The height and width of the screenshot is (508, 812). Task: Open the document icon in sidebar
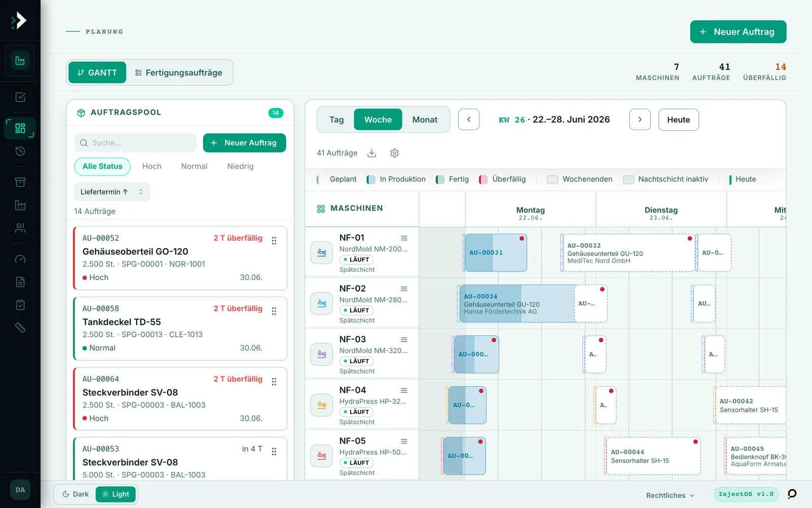[20, 282]
